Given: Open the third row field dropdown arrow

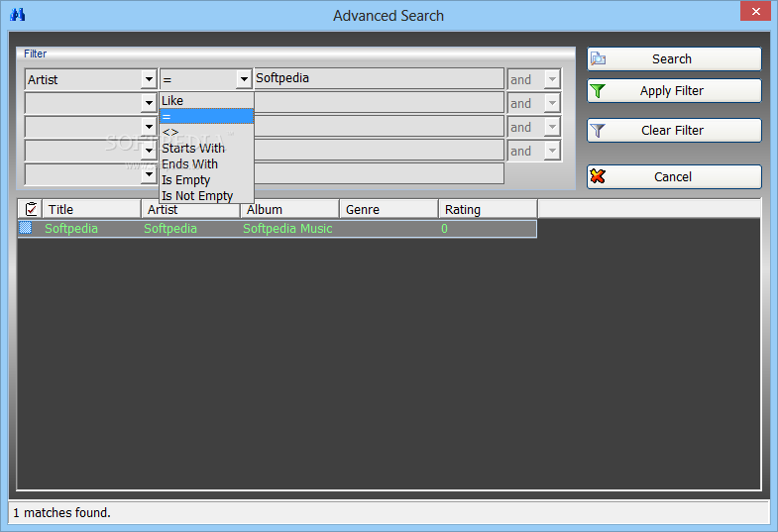Looking at the screenshot, I should coord(149,127).
